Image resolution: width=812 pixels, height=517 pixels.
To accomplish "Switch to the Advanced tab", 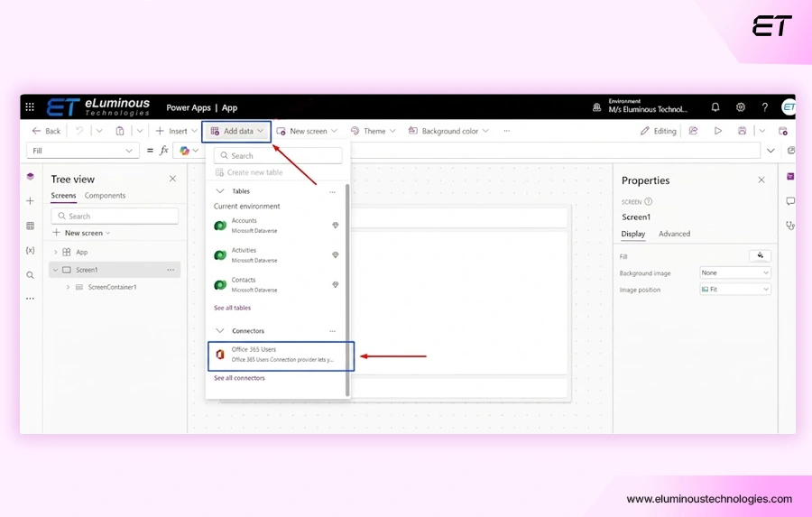I will [674, 234].
